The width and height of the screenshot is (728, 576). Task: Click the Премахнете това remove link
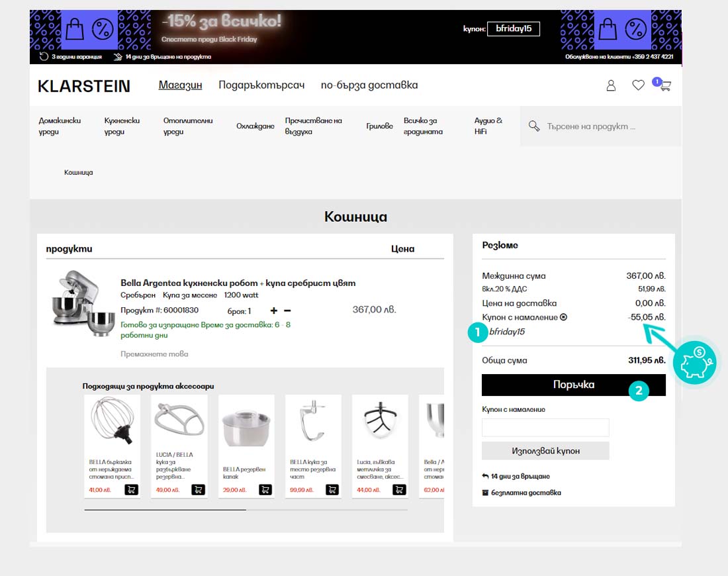(x=155, y=354)
